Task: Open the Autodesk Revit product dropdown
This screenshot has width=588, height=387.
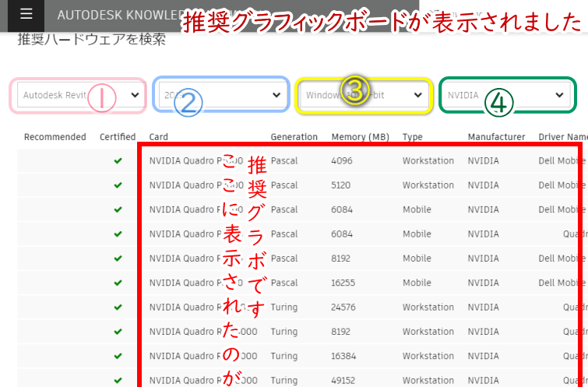Action: click(81, 95)
